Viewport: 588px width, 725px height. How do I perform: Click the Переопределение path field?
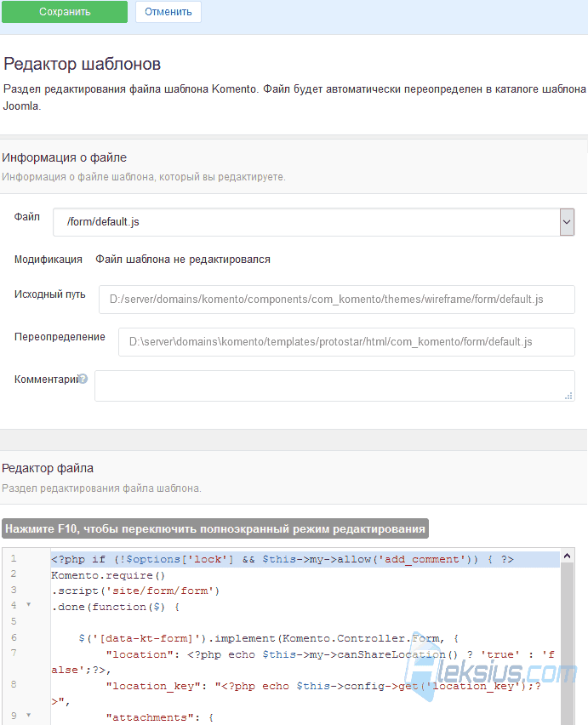click(x=346, y=342)
